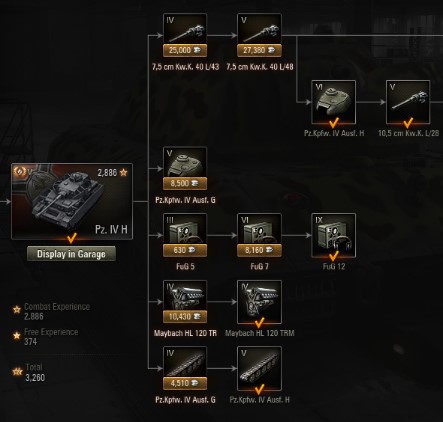443x422 pixels.
Task: Select the Maybach HL 120 TR engine
Action: [x=185, y=295]
